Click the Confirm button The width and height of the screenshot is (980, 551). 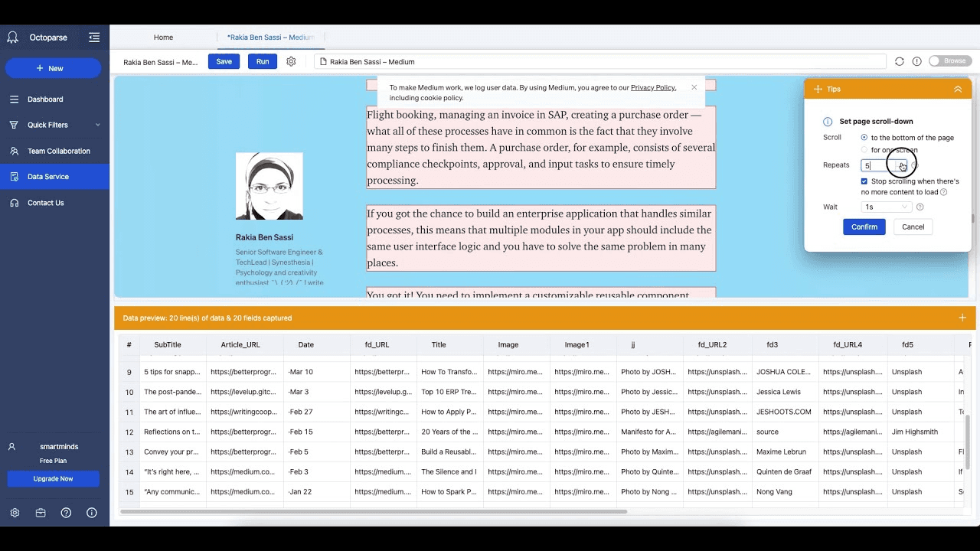tap(864, 227)
